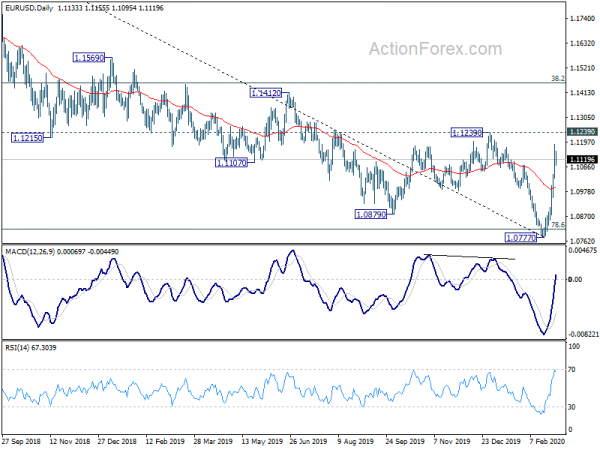Select 1.17400 on the price axis
Viewport: 600px width, 450px height.
(x=582, y=18)
